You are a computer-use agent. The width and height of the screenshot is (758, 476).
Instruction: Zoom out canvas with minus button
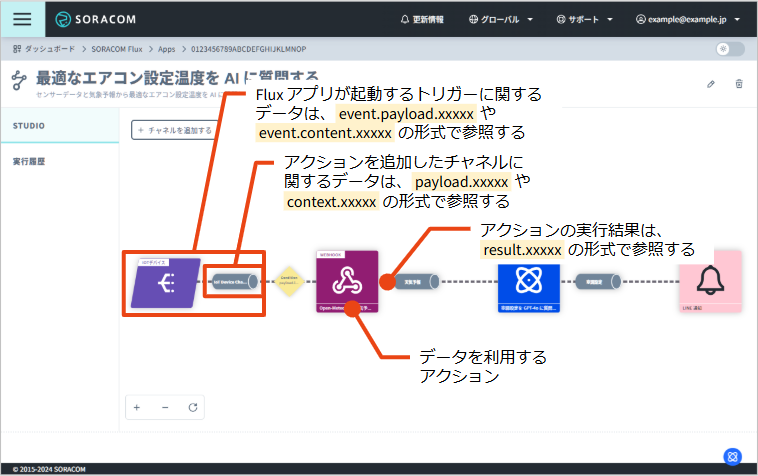pyautogui.click(x=165, y=407)
